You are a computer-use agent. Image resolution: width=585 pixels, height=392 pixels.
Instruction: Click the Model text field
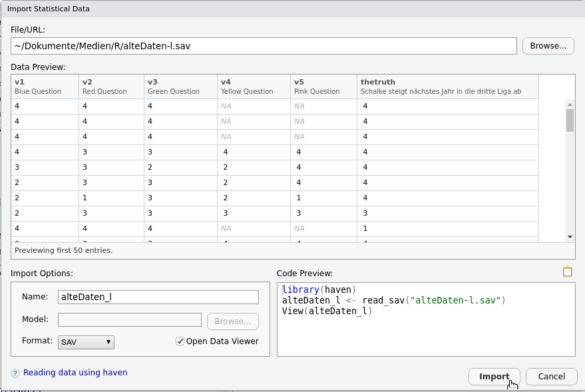(x=130, y=320)
